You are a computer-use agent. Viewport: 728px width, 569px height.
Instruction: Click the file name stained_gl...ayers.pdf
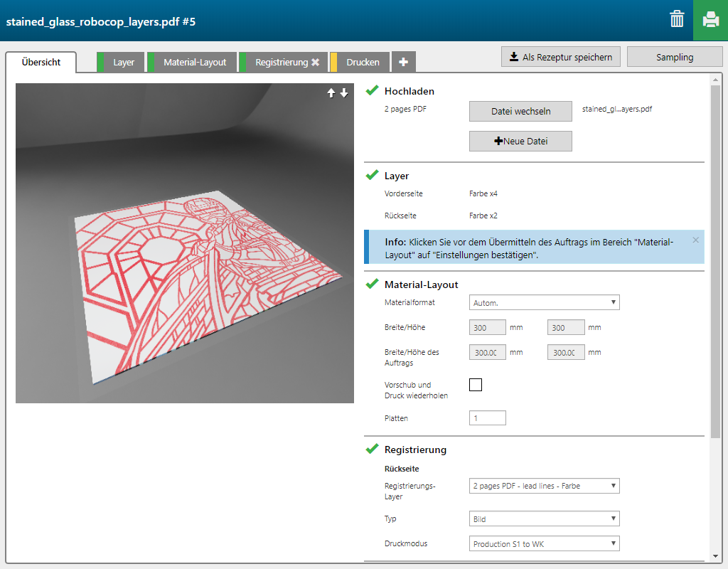click(x=617, y=109)
